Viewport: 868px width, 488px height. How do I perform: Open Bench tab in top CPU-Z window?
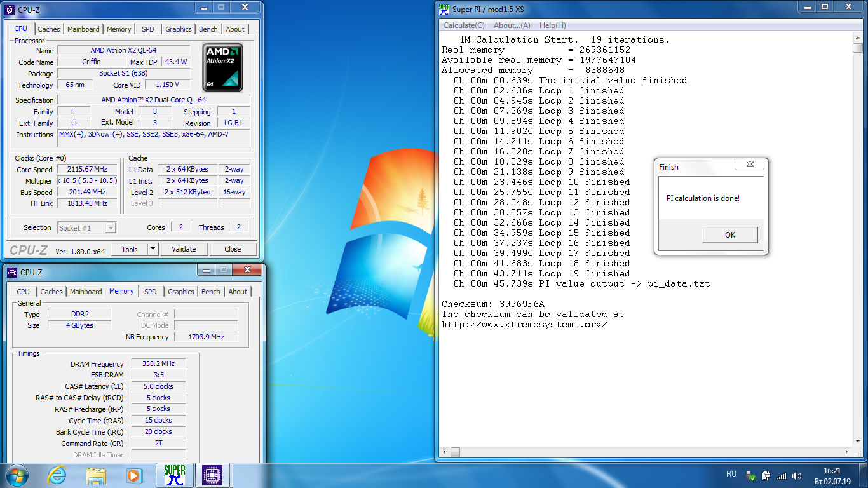pos(208,29)
